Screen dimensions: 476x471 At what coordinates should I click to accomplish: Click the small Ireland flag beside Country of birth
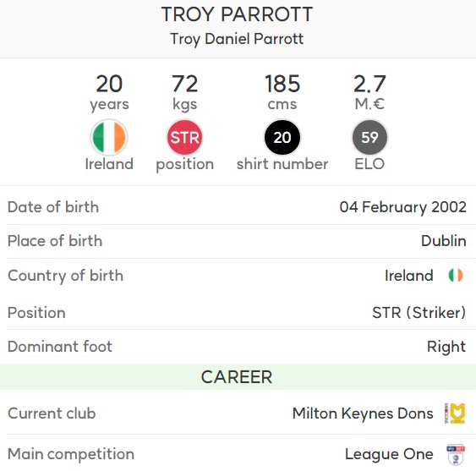[456, 276]
